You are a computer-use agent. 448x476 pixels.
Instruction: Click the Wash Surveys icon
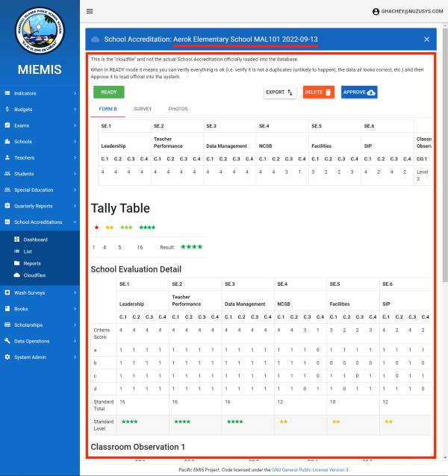coord(7,292)
